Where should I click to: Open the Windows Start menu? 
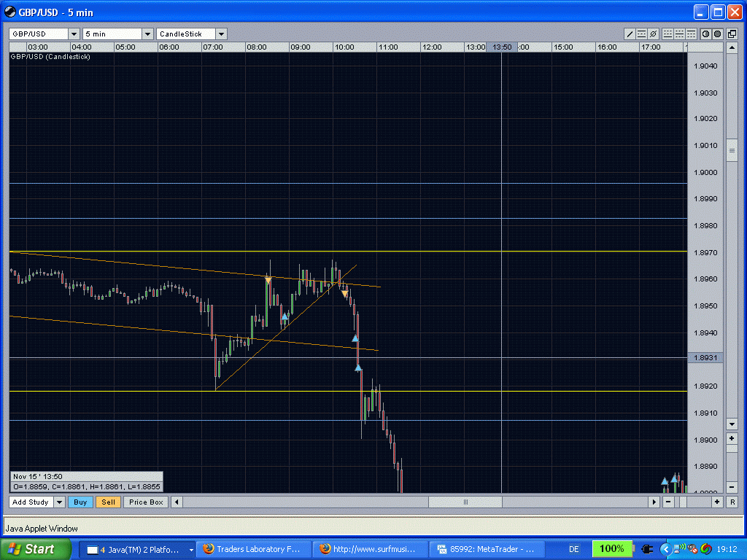pos(35,549)
